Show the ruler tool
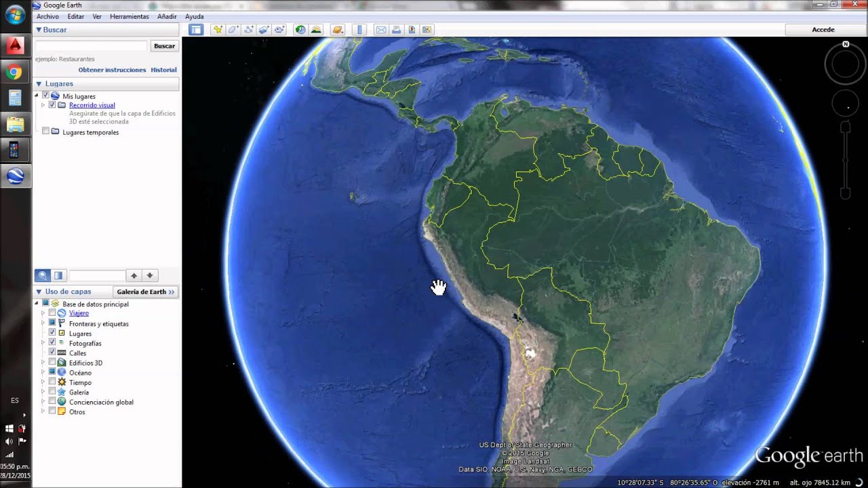Screen dimensions: 868x488 (360, 30)
